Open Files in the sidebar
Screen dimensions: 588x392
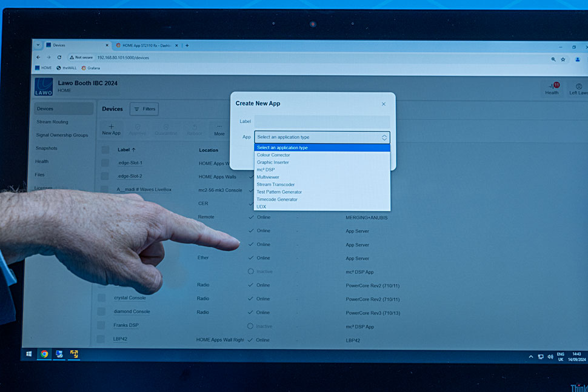point(39,174)
